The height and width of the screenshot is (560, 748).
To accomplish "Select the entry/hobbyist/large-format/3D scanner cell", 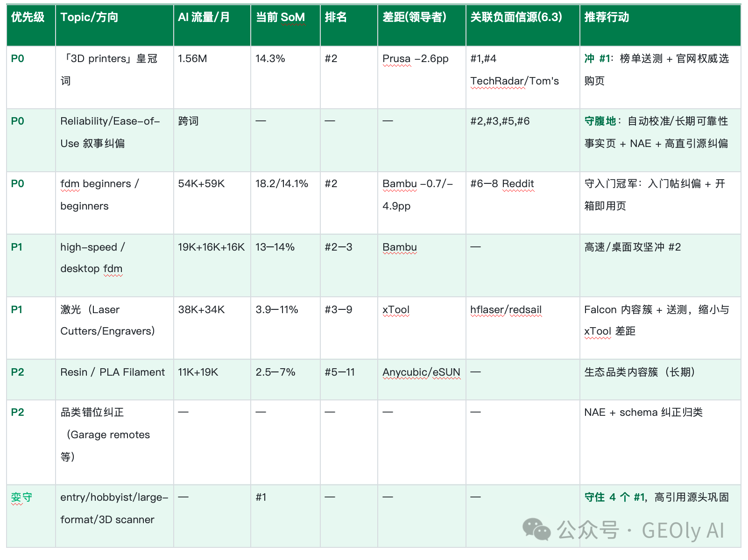I will point(114,516).
